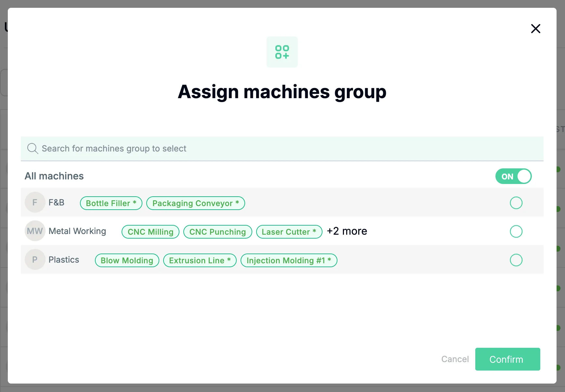565x392 pixels.
Task: Select the F&B group radio button
Action: (x=516, y=203)
